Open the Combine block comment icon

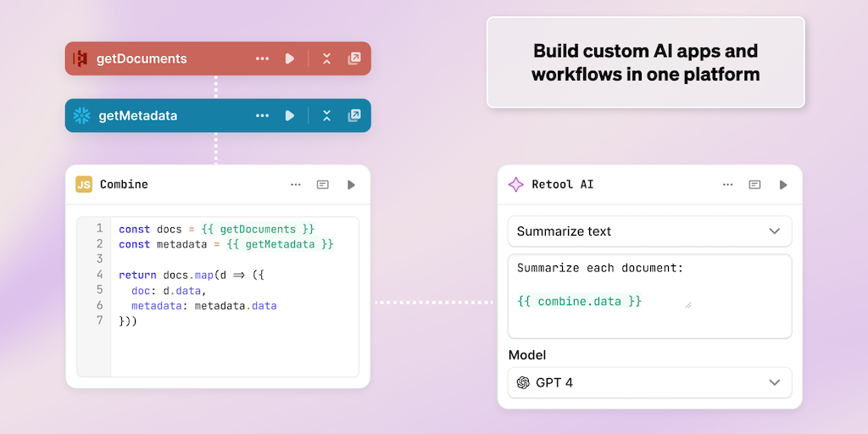[323, 184]
